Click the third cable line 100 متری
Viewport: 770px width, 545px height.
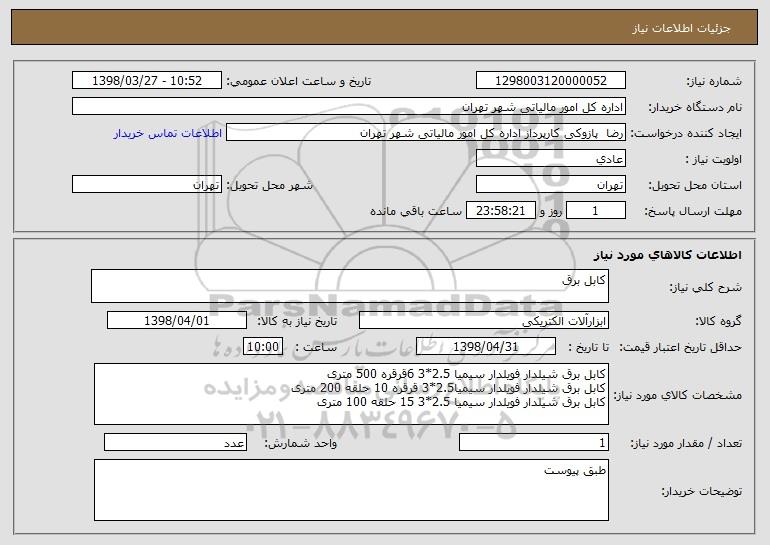pos(461,402)
